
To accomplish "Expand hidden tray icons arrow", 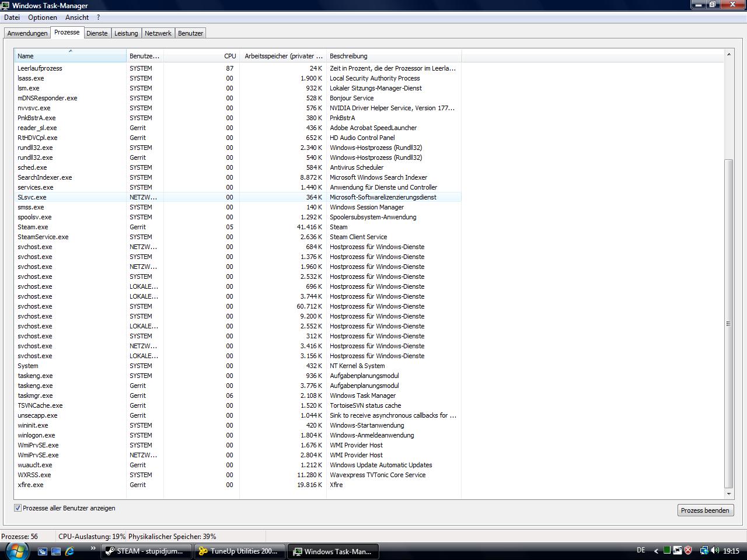I will [x=656, y=550].
